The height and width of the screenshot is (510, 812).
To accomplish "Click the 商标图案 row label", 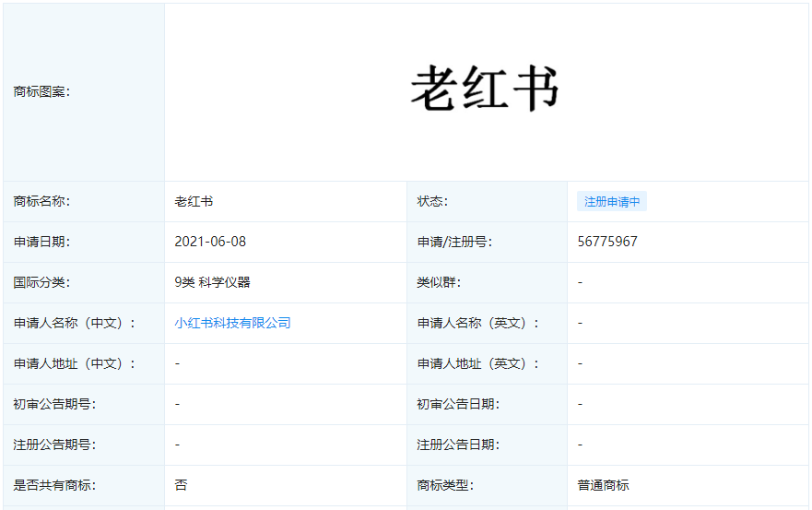I will 42,91.
